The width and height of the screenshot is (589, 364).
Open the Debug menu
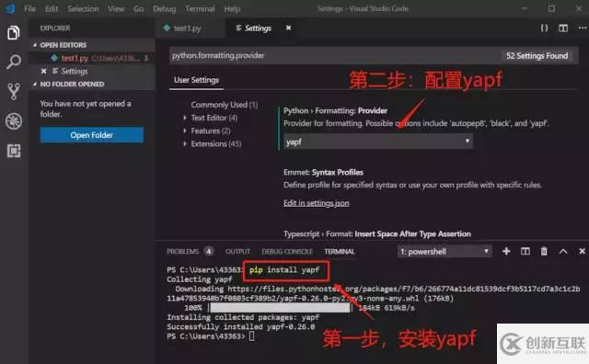click(x=164, y=8)
